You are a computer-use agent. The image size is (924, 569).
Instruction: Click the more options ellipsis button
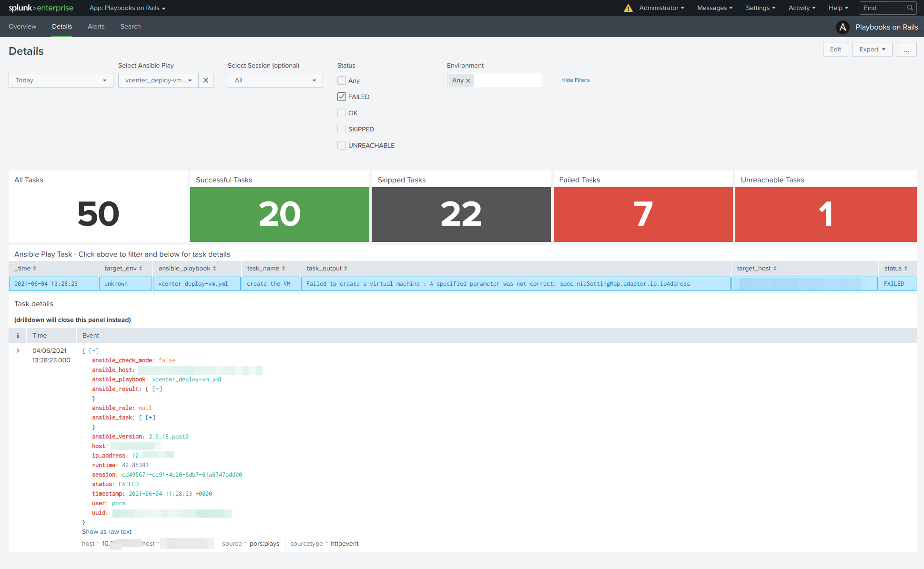(906, 50)
